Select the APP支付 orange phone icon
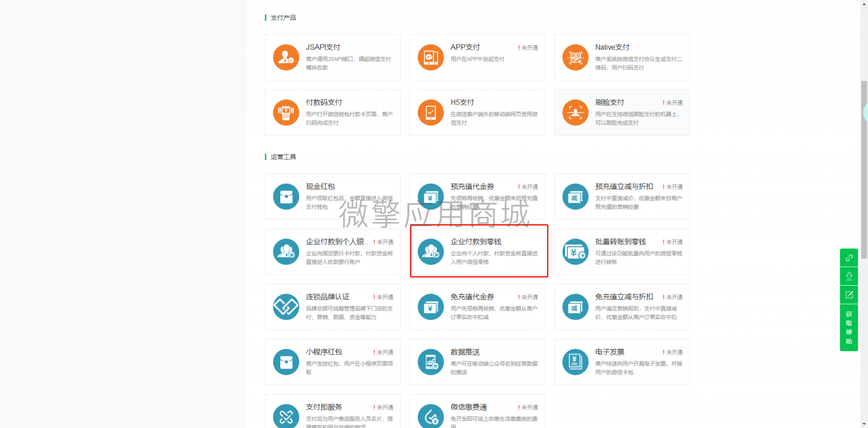 431,57
